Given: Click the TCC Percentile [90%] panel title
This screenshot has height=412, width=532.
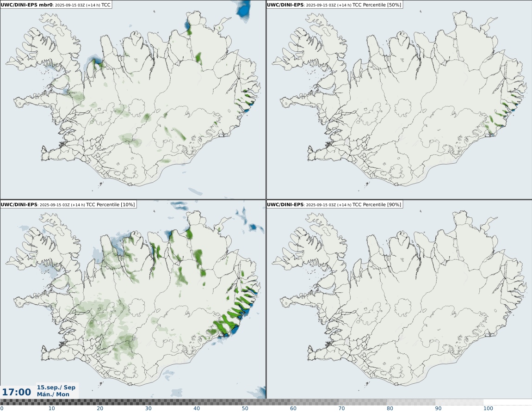Looking at the screenshot, I should [x=334, y=204].
